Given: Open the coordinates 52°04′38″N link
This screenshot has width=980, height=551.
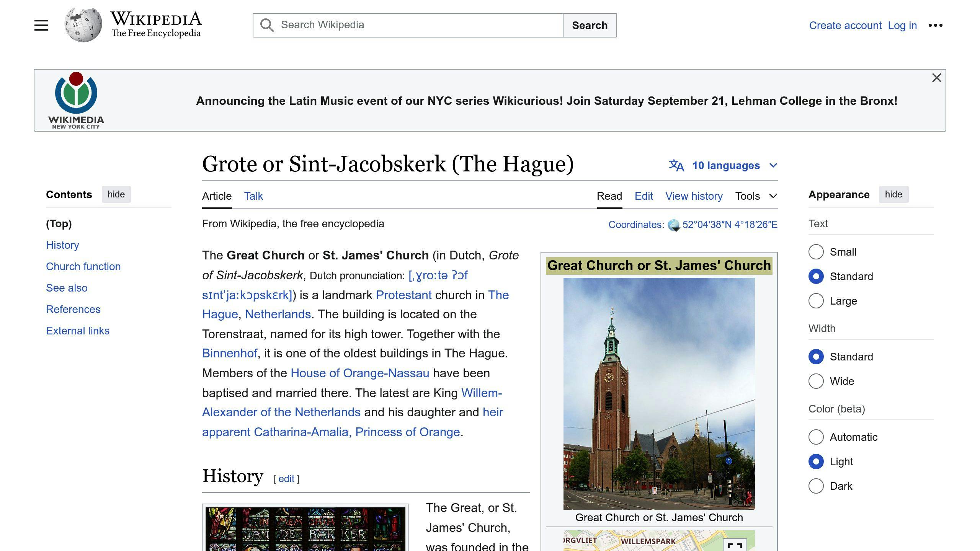Looking at the screenshot, I should click(x=730, y=225).
